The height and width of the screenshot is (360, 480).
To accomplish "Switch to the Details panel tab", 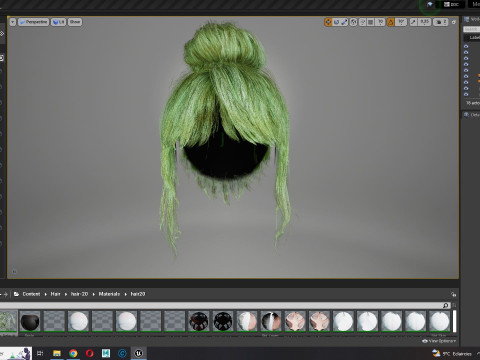I will click(x=472, y=115).
